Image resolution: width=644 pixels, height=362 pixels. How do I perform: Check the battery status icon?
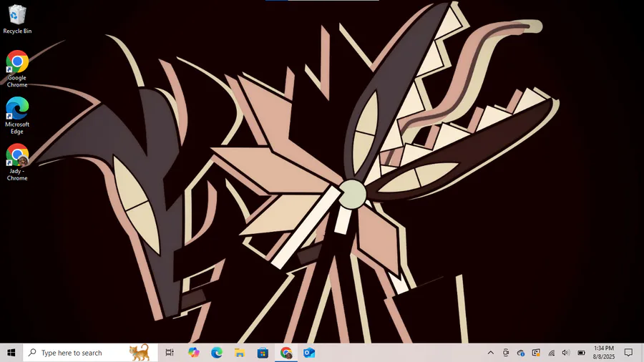click(x=581, y=353)
